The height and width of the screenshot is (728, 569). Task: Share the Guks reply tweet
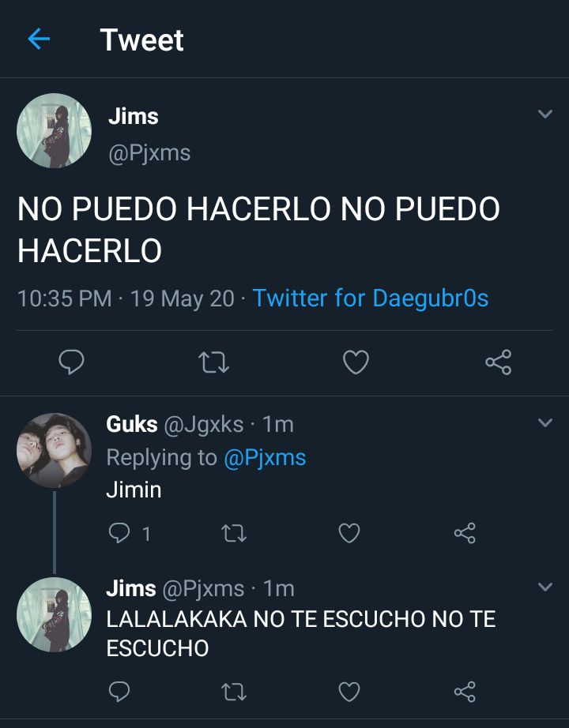465,533
